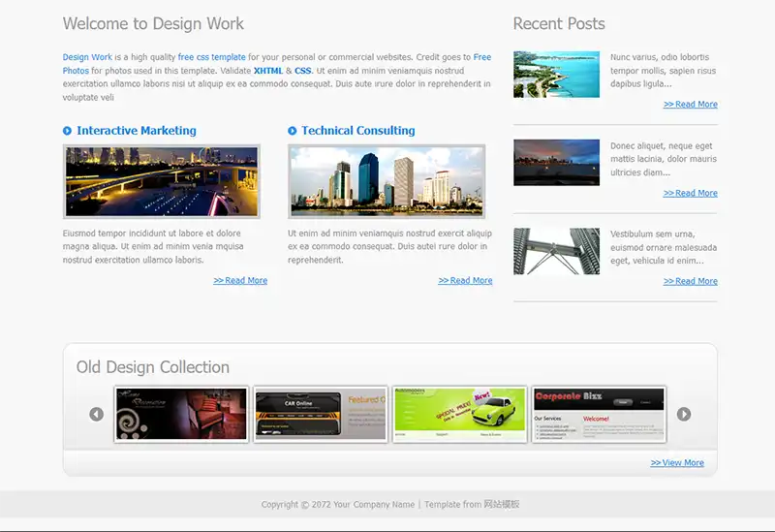775x532 pixels.
Task: Open the night bridge Interactive Marketing image
Action: tap(162, 181)
